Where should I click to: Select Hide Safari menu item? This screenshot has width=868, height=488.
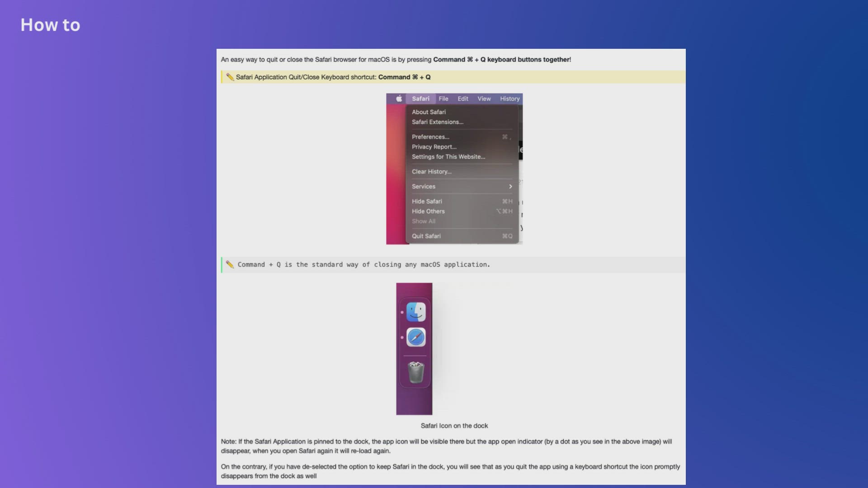pyautogui.click(x=427, y=202)
